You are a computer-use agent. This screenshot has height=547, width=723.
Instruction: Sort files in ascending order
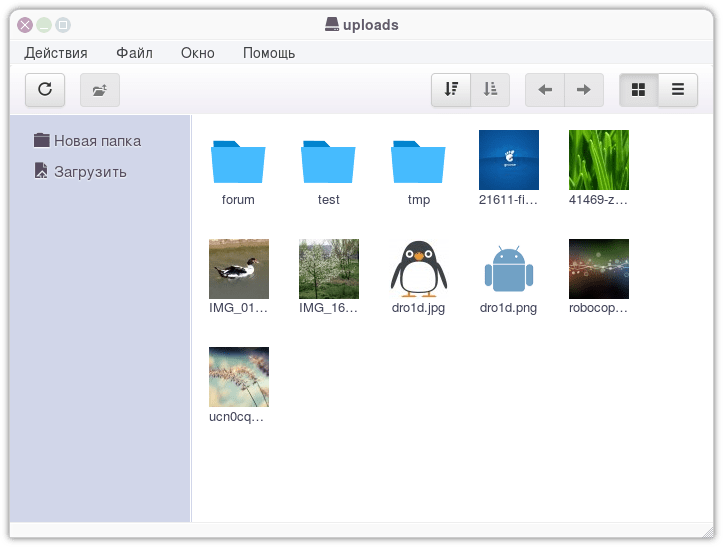490,89
